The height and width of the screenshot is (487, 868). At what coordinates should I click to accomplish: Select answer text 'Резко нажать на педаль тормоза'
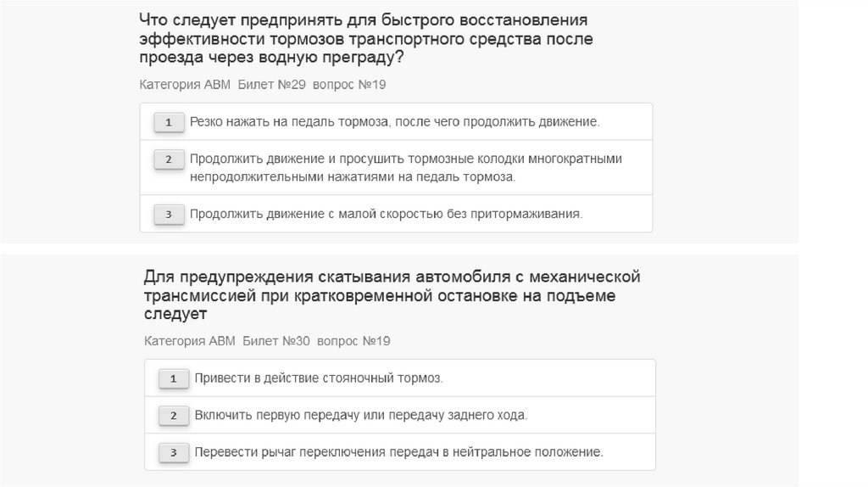pos(394,122)
